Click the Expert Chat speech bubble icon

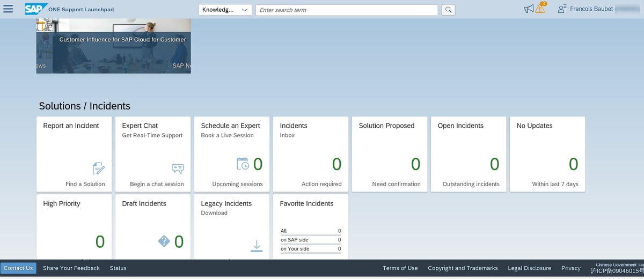(177, 168)
